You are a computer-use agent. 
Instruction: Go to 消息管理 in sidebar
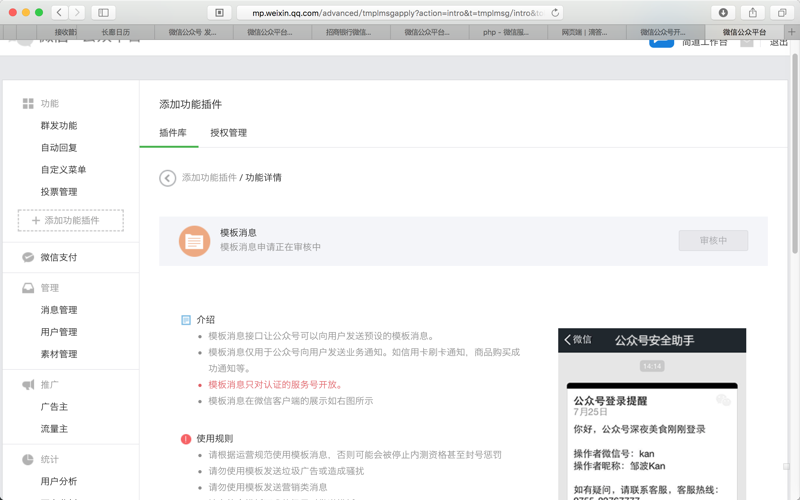point(59,310)
